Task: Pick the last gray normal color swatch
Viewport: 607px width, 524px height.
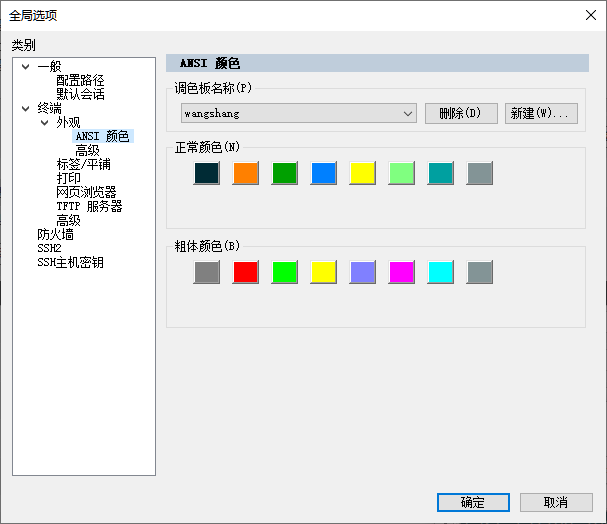Action: [480, 173]
